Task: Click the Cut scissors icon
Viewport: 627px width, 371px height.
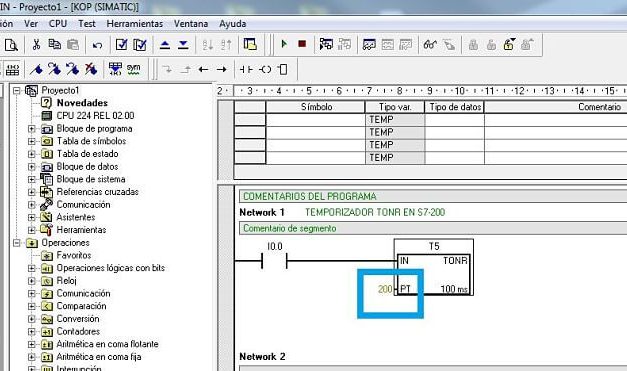Action: coord(36,44)
